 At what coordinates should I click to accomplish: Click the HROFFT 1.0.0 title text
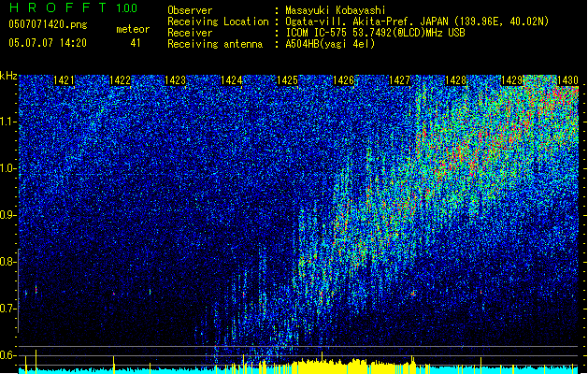coord(73,7)
